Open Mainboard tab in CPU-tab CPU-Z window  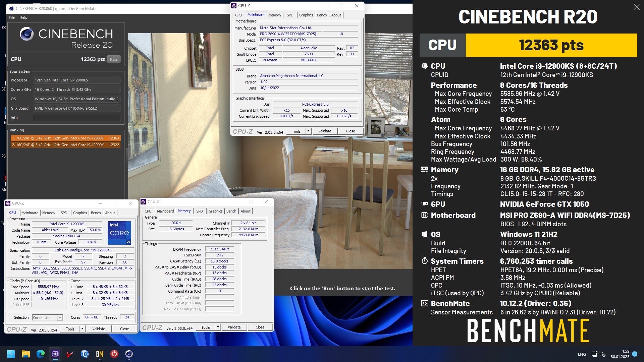coord(30,213)
